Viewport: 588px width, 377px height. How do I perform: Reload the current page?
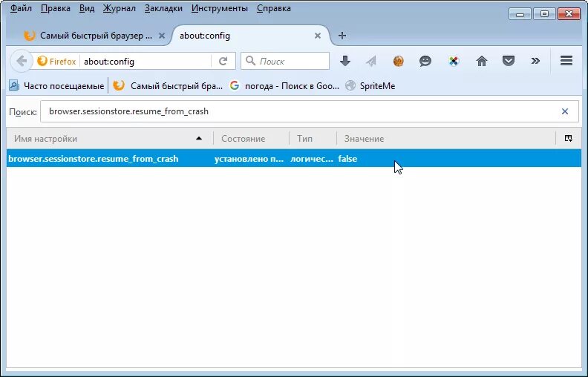tap(223, 61)
